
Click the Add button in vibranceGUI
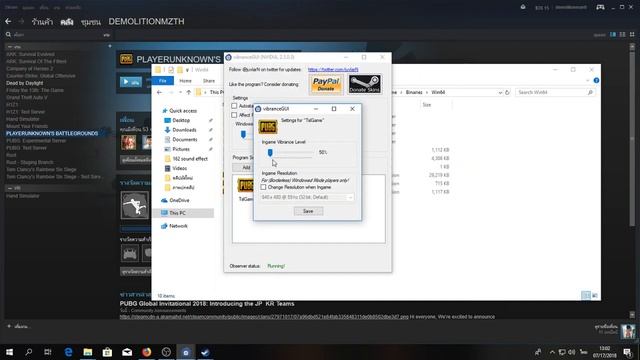click(x=246, y=167)
